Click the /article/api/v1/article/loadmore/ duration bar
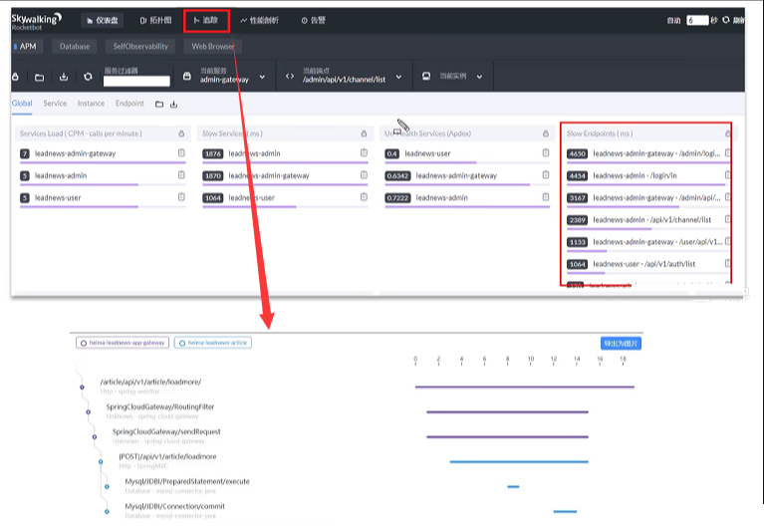 pyautogui.click(x=525, y=388)
